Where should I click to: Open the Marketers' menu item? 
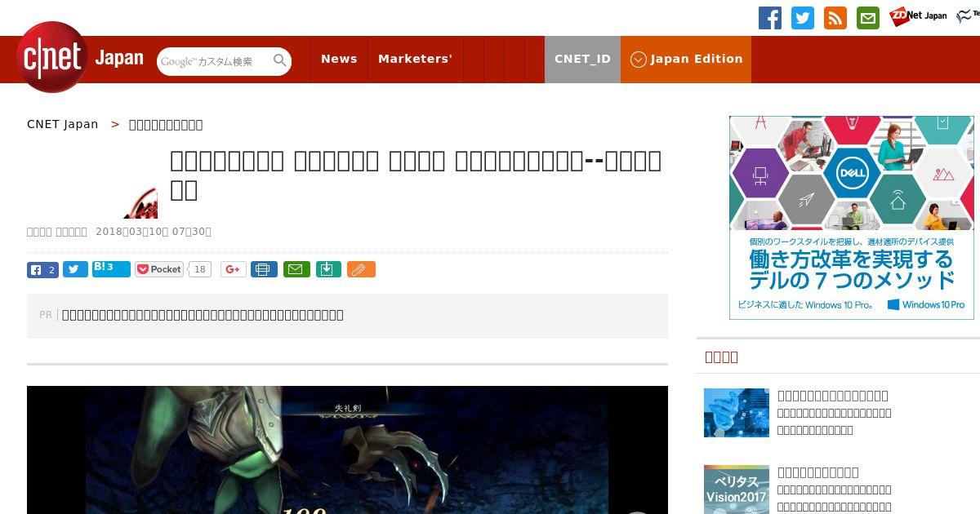tap(415, 59)
